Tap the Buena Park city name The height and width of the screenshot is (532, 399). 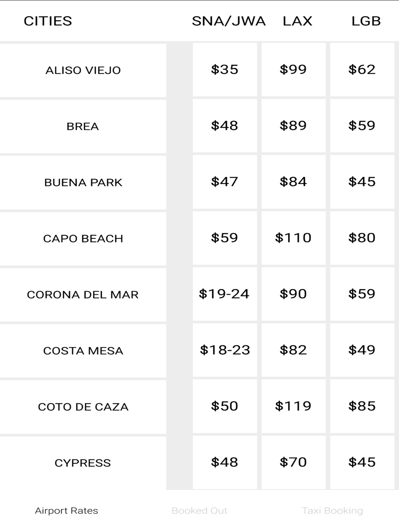point(83,183)
